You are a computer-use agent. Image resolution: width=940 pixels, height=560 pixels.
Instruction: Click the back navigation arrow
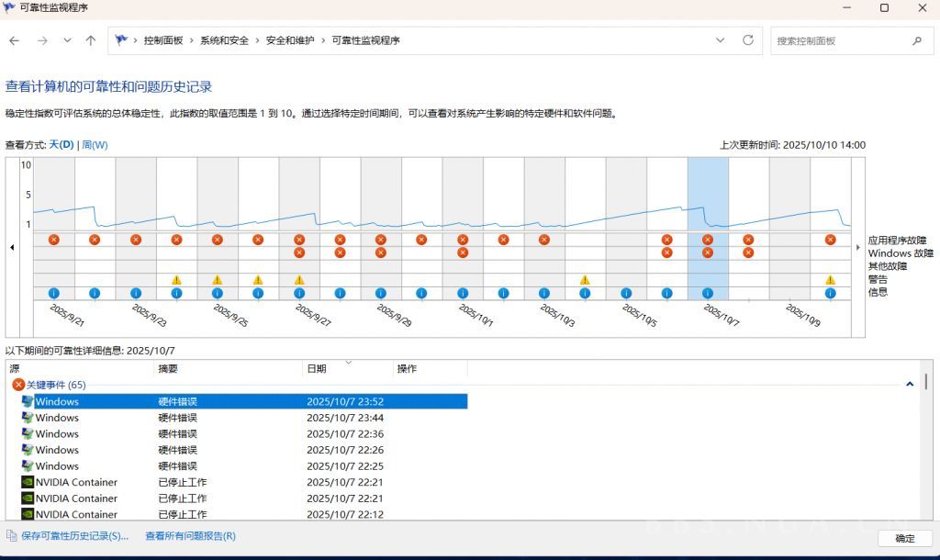click(13, 40)
